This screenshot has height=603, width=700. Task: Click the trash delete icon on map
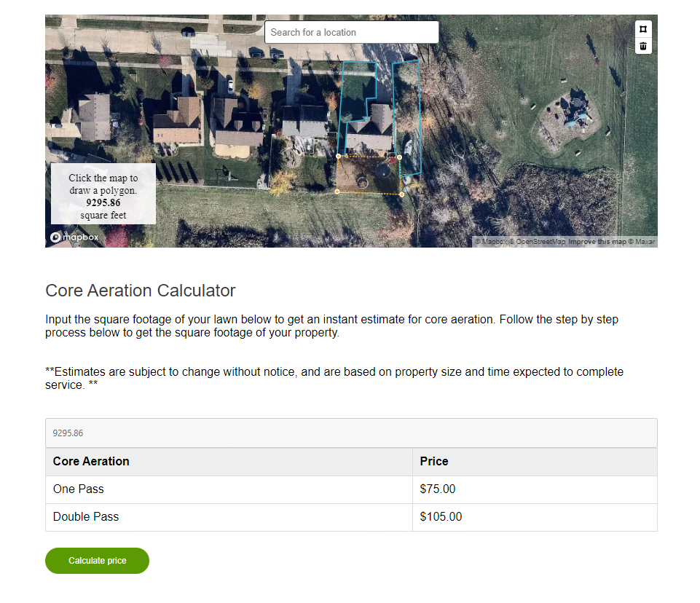click(643, 46)
